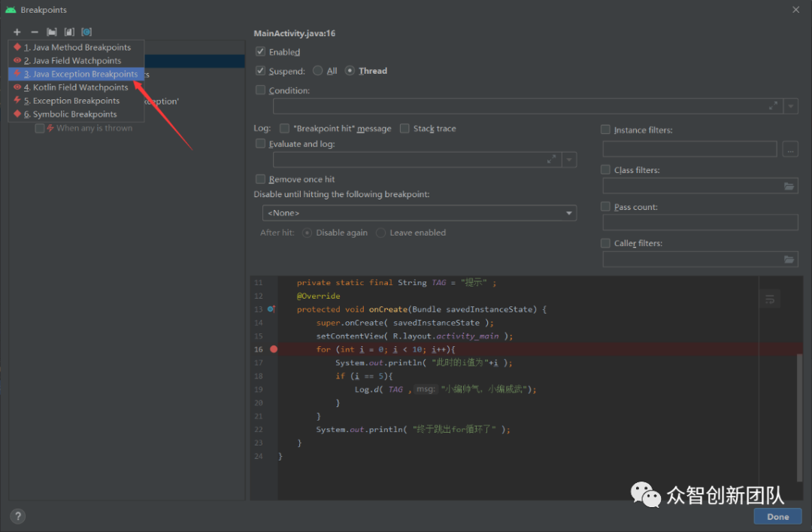Enable Pass count checkbox
812x532 pixels.
click(x=605, y=206)
